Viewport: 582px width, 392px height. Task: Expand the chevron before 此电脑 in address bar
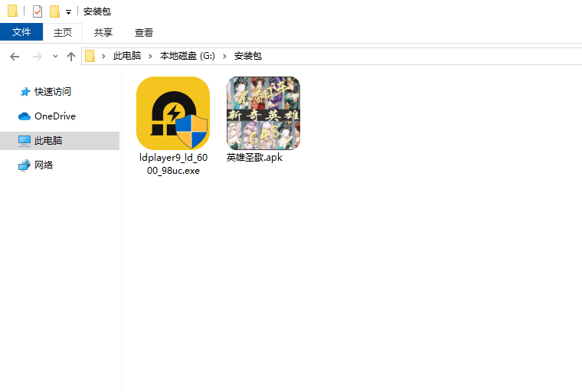103,56
